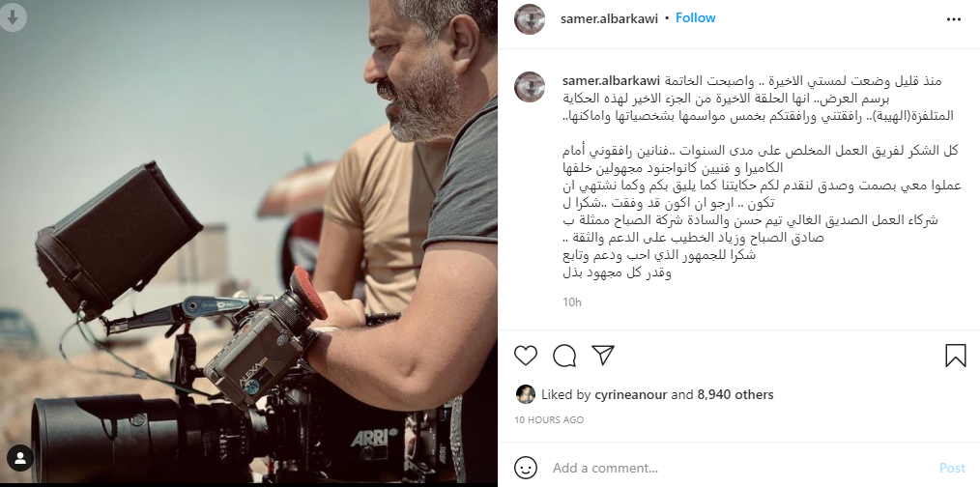This screenshot has width=980, height=487.
Task: Click the 10h caption timestamp
Action: (571, 301)
